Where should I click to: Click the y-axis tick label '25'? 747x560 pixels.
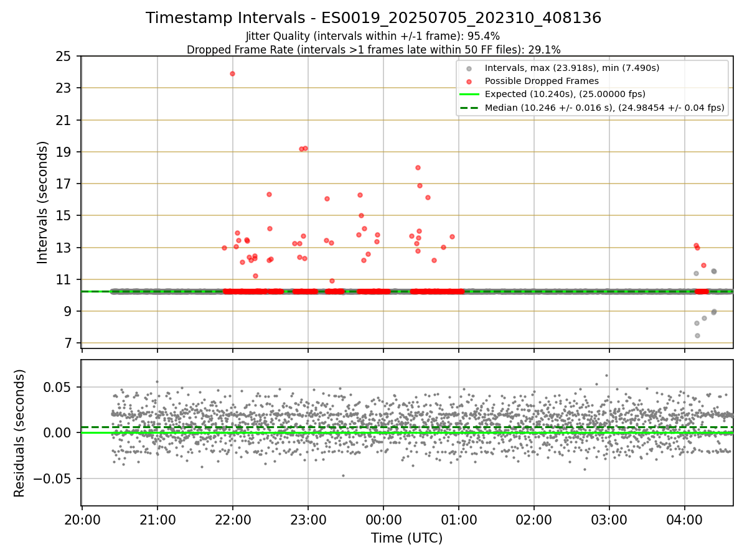[x=63, y=57]
